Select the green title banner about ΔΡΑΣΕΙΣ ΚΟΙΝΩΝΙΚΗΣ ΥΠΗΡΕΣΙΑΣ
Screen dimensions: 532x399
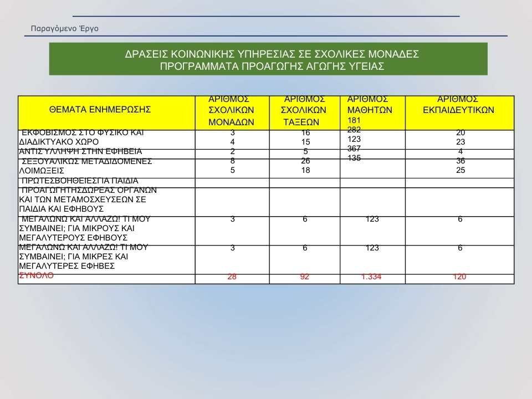(268, 60)
